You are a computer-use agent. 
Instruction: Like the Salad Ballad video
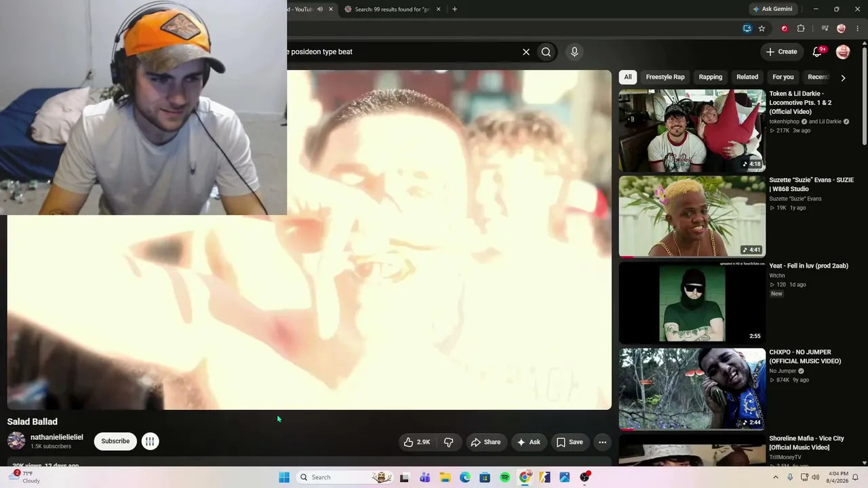click(x=417, y=442)
